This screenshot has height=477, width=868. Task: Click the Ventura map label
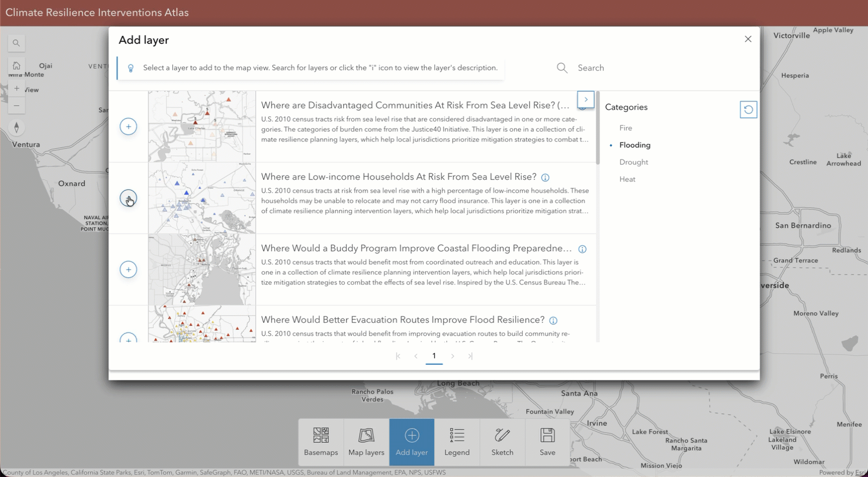pos(26,145)
